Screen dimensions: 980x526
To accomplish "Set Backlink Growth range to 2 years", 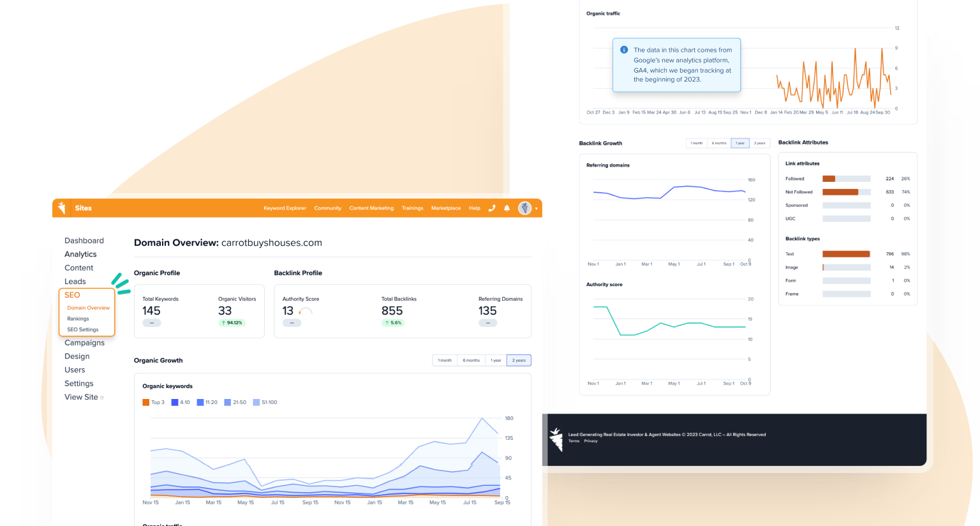I will coord(760,143).
